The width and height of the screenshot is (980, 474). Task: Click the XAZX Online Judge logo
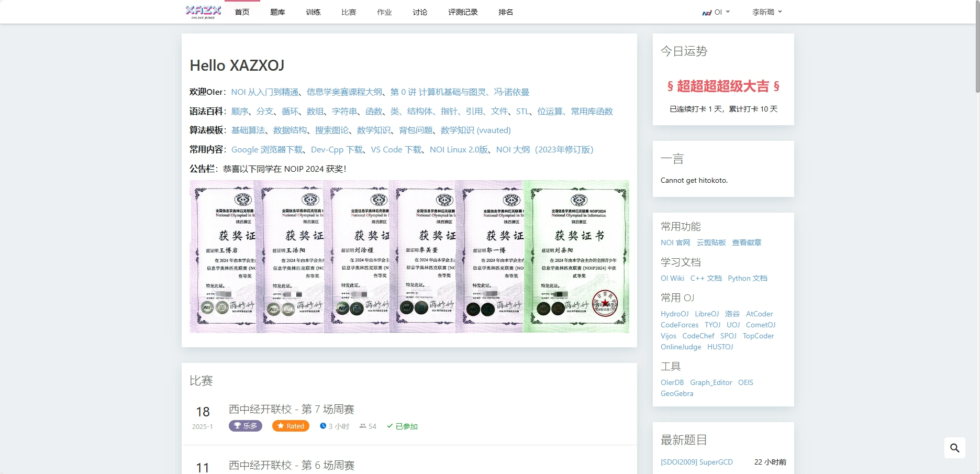click(x=203, y=12)
